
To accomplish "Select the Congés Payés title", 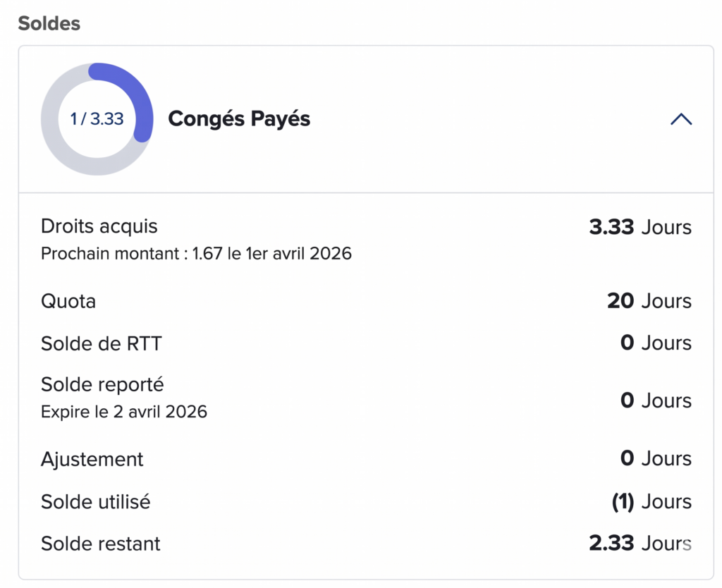I will [239, 118].
